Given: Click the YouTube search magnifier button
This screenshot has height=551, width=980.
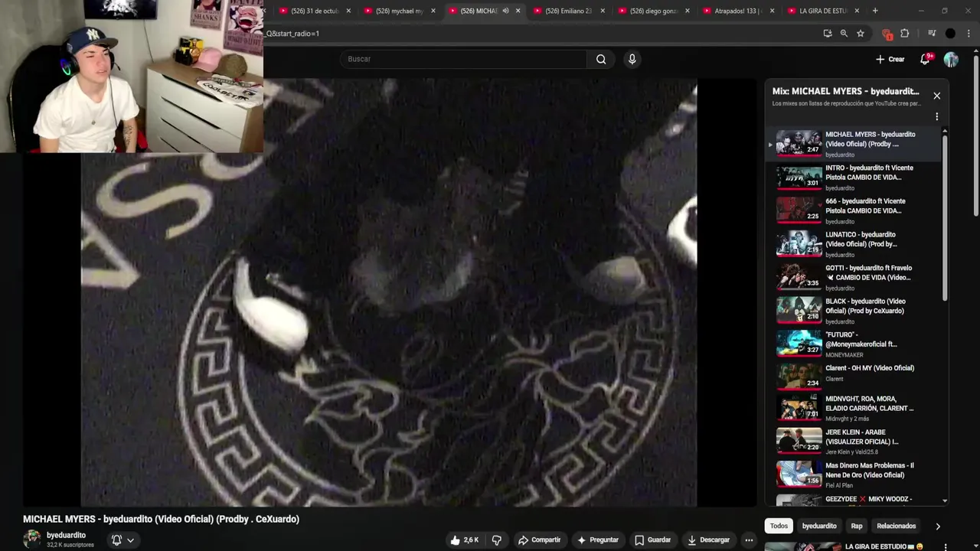Looking at the screenshot, I should (x=601, y=59).
